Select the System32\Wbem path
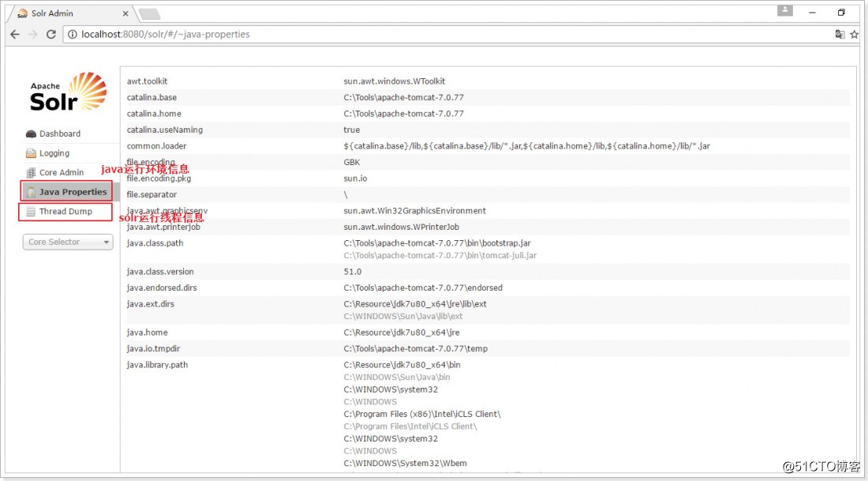 pos(406,464)
